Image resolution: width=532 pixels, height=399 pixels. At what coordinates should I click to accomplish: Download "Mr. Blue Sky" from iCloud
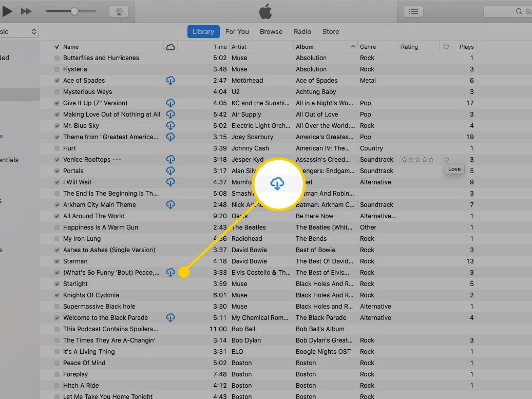coord(170,125)
